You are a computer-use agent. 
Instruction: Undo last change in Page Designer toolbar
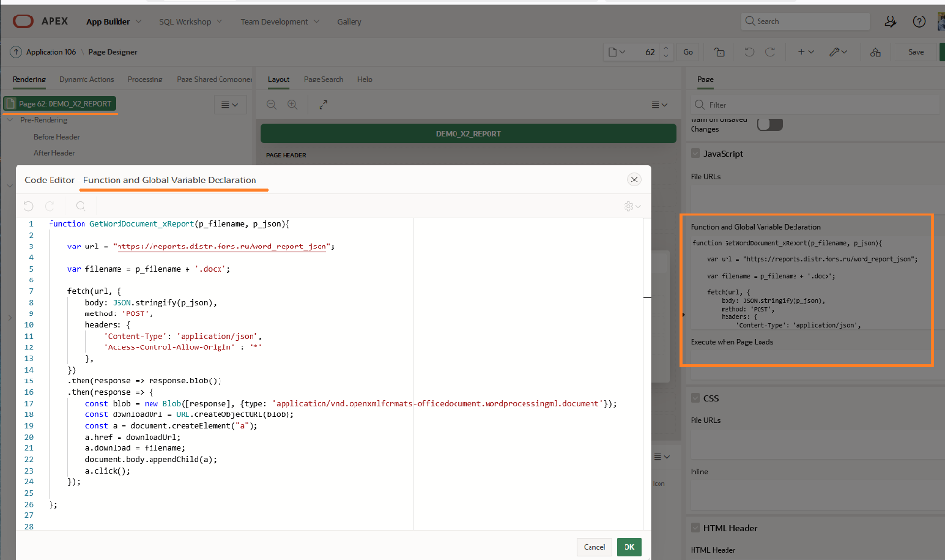click(x=749, y=52)
